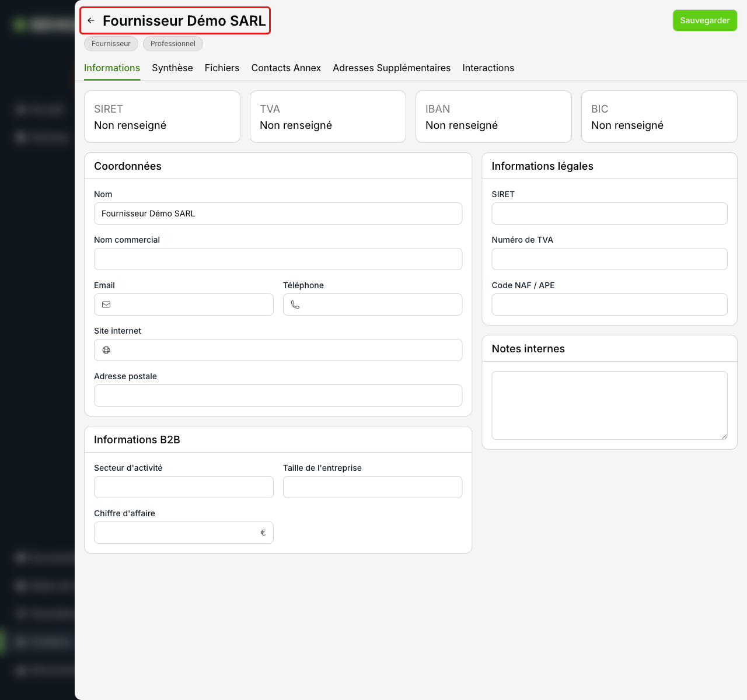
Task: Click the Coordonnées section heading
Action: (128, 166)
